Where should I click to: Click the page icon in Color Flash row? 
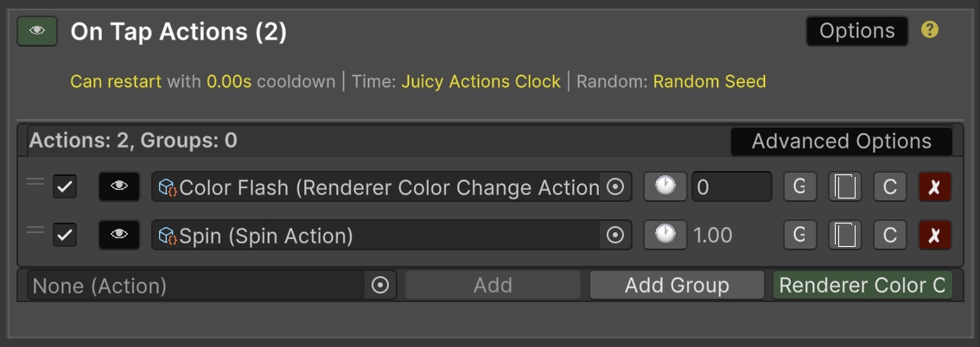coord(845,186)
